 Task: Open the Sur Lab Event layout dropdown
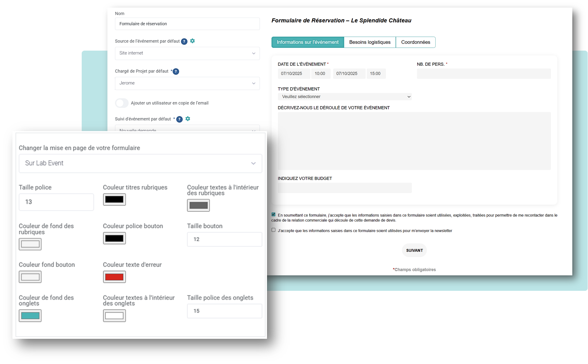(140, 163)
